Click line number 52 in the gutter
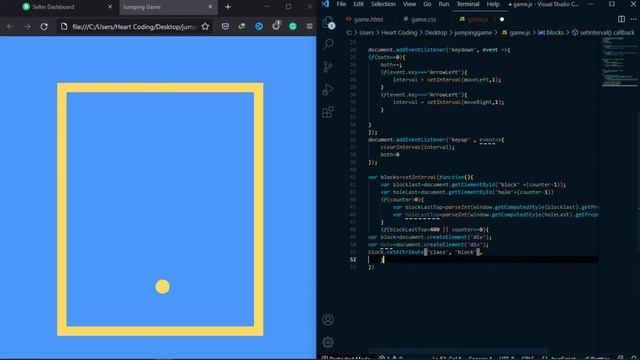This screenshot has height=360, width=640. pos(353,260)
